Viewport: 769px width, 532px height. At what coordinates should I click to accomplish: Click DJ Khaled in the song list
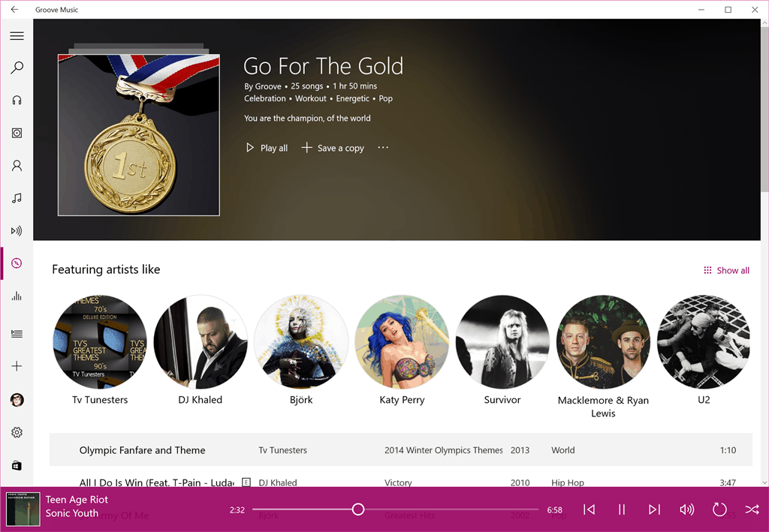click(278, 482)
